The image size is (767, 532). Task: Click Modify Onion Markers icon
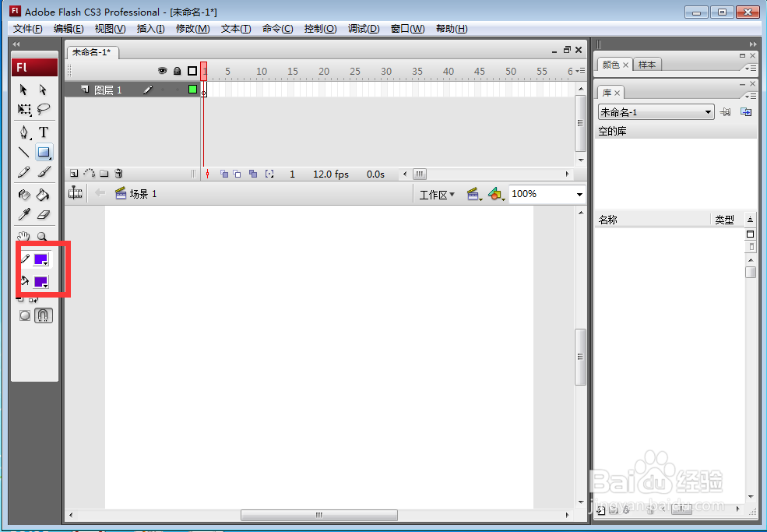[269, 174]
